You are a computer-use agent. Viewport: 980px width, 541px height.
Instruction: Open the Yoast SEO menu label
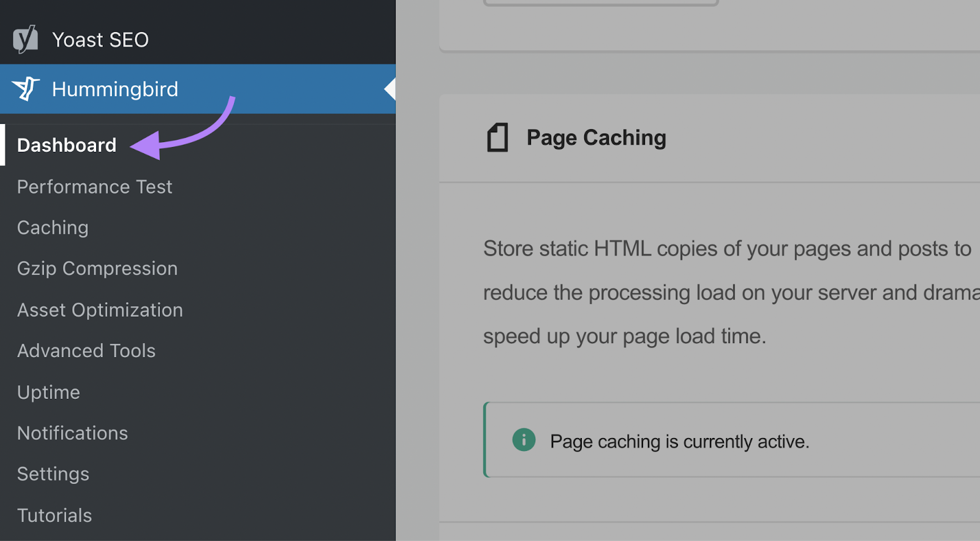tap(100, 40)
